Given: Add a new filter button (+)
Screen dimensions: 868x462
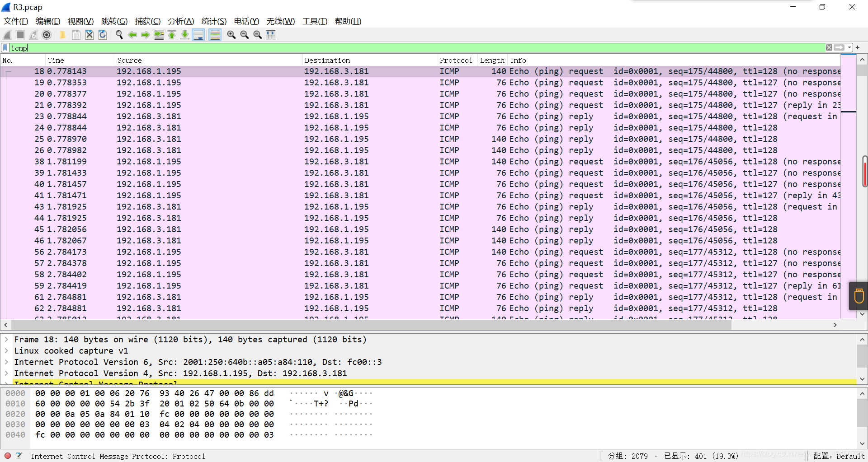Looking at the screenshot, I should [858, 47].
